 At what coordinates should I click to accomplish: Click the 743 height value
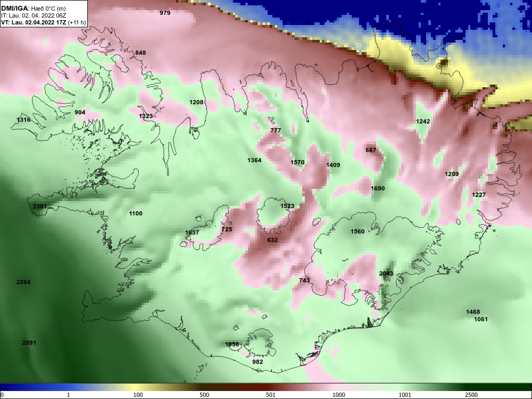tap(304, 280)
